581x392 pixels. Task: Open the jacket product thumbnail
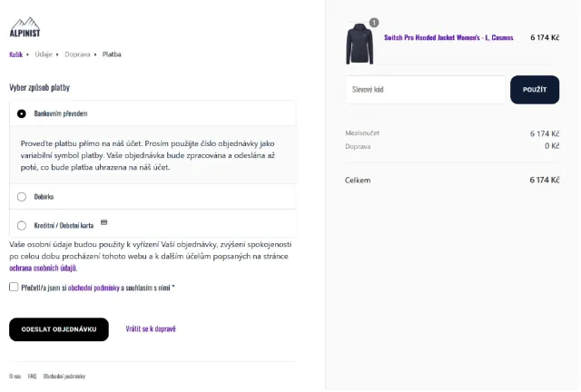tap(359, 44)
